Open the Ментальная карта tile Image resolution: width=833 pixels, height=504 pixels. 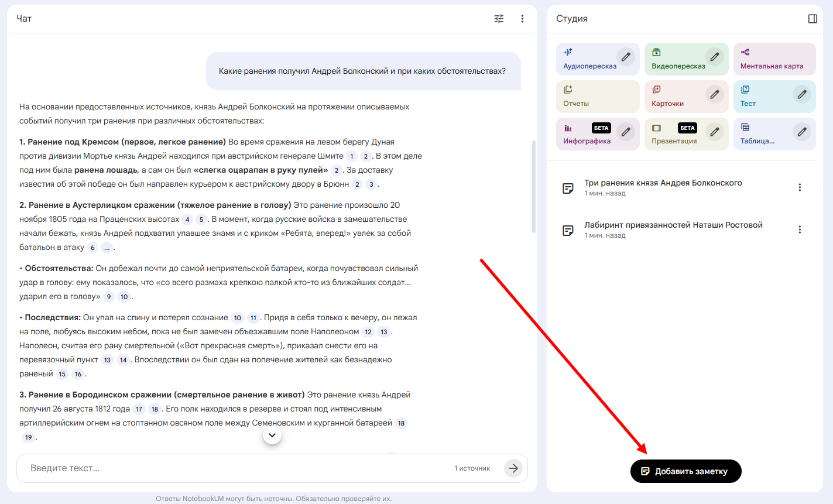(774, 59)
